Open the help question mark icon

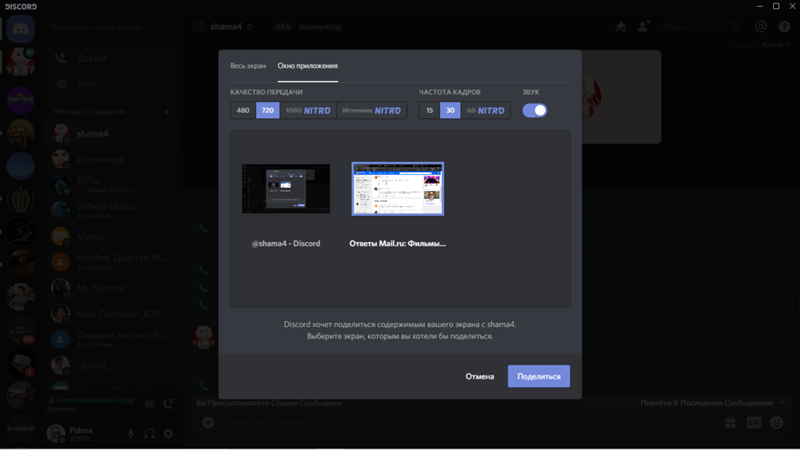click(784, 27)
